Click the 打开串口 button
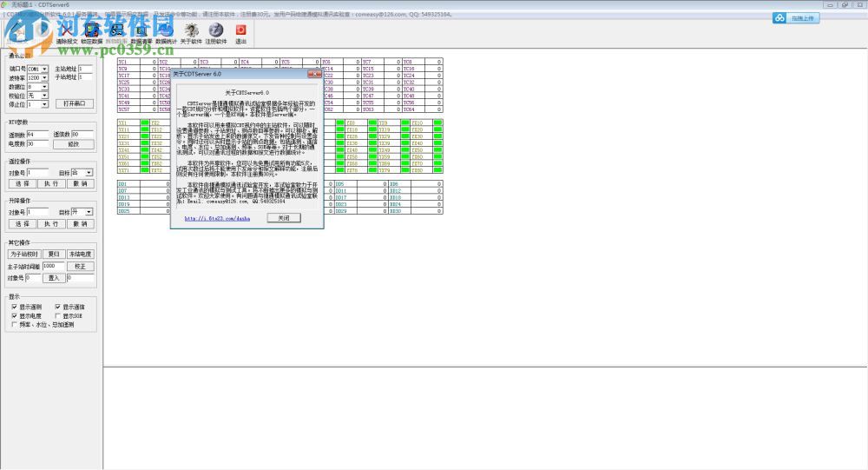The height and width of the screenshot is (470, 868). [74, 103]
